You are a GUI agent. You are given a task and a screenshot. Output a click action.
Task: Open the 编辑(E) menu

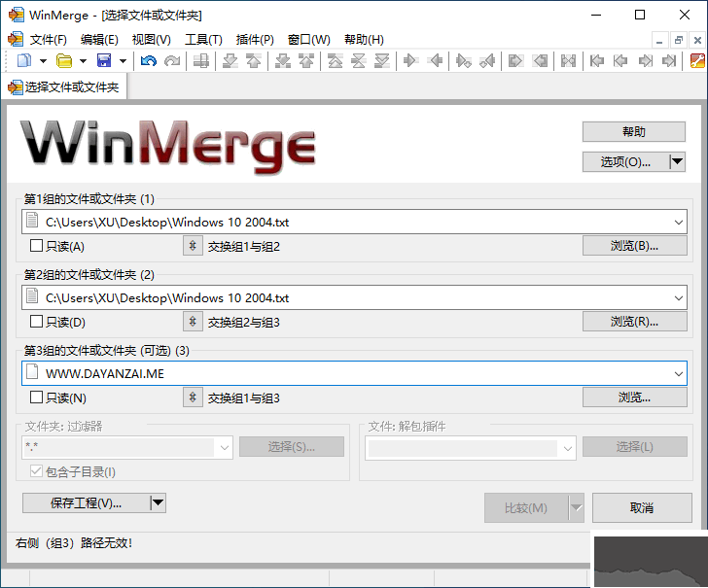(99, 40)
